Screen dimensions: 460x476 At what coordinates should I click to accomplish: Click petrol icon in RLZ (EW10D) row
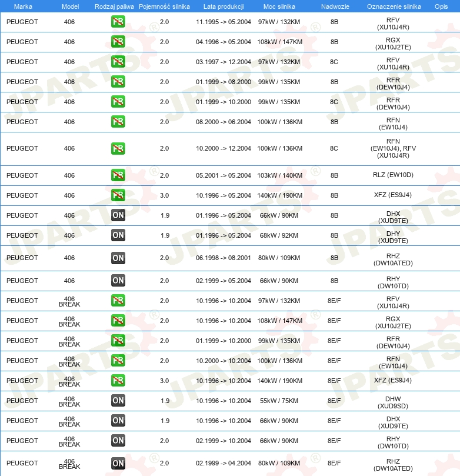118,175
